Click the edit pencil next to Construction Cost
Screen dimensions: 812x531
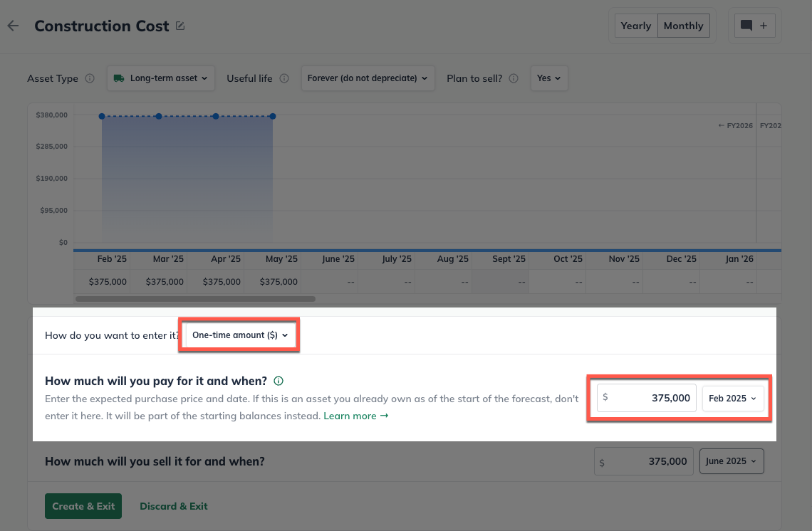click(x=180, y=25)
